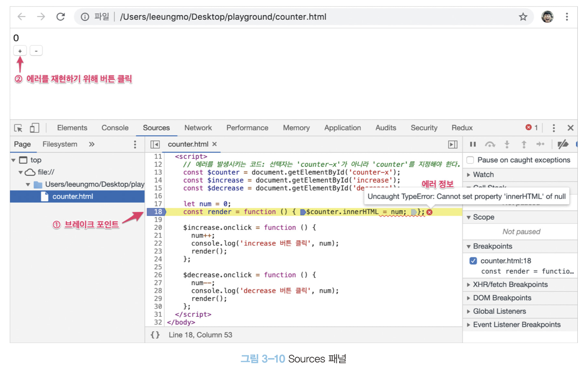Click the site info icon in address bar
The width and height of the screenshot is (588, 374).
(85, 17)
